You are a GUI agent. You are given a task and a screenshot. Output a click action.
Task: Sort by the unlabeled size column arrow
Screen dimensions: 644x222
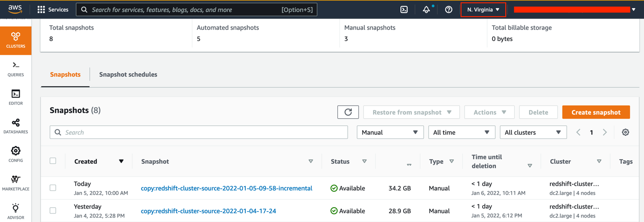pos(409,165)
